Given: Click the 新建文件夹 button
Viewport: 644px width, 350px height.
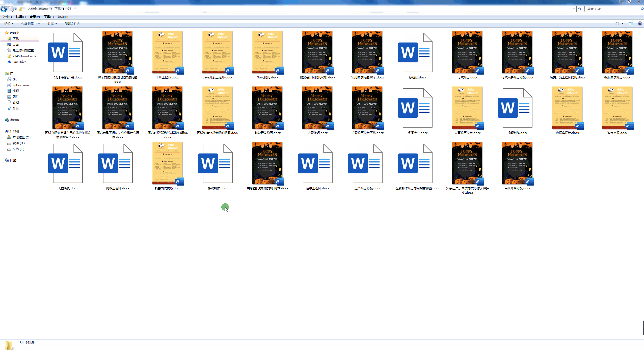Looking at the screenshot, I should tap(72, 23).
